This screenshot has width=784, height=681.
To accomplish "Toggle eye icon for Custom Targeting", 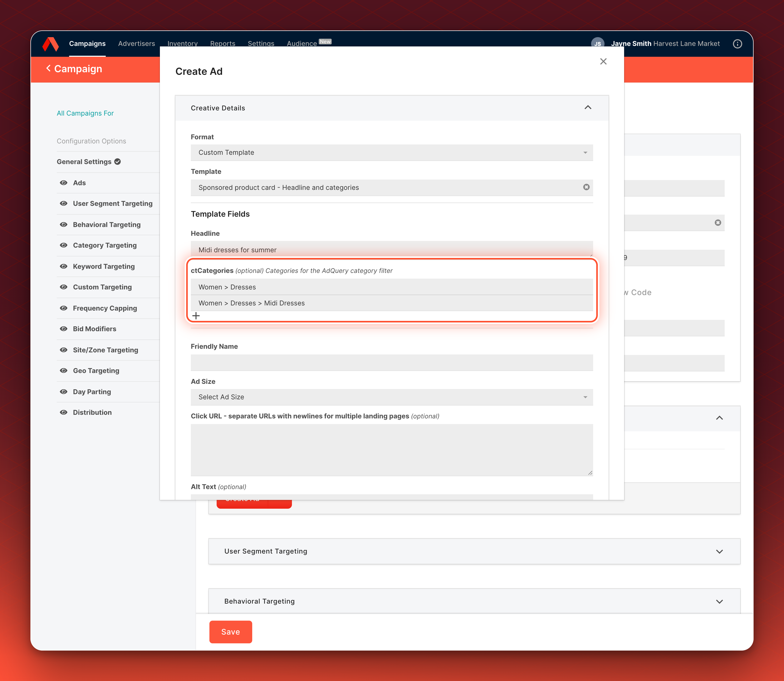I will [64, 287].
